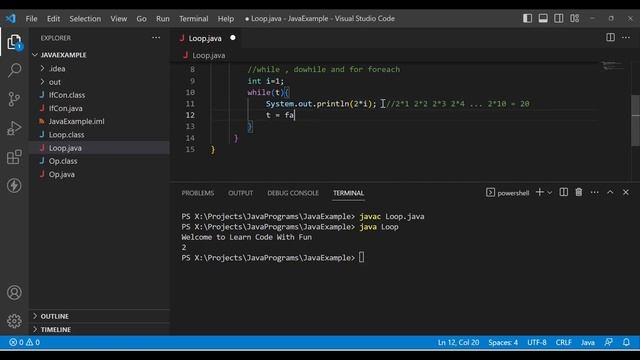Screen dimensions: 640x360
Task: Expand the out folder
Action: [99, 82]
